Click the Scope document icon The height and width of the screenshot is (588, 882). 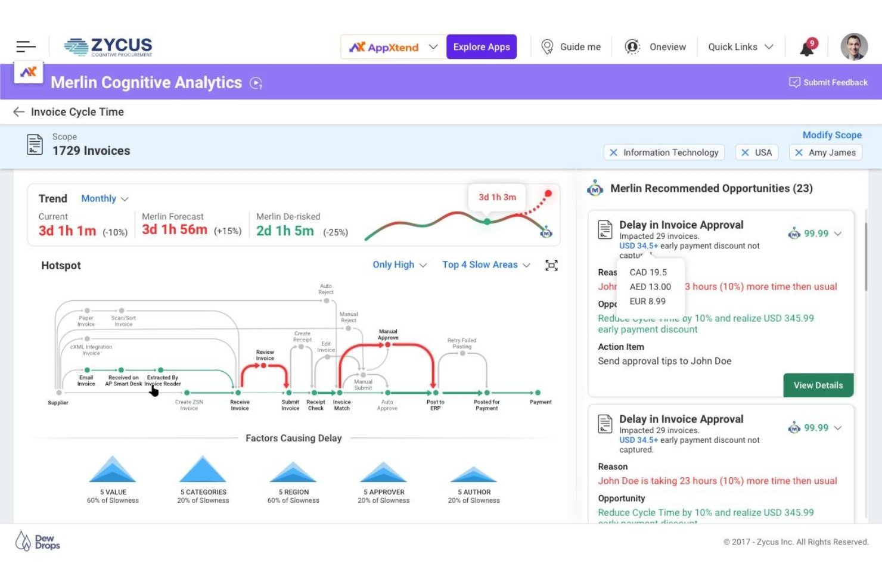(35, 145)
